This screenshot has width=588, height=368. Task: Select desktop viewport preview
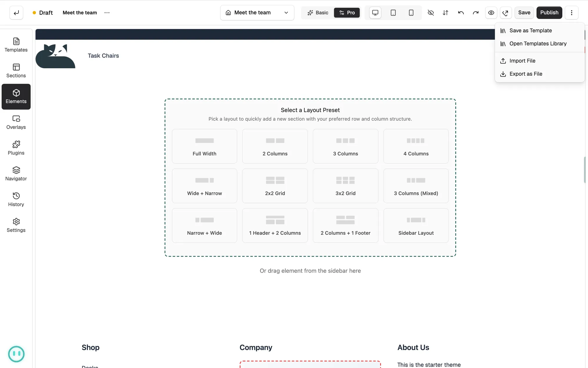(x=375, y=13)
